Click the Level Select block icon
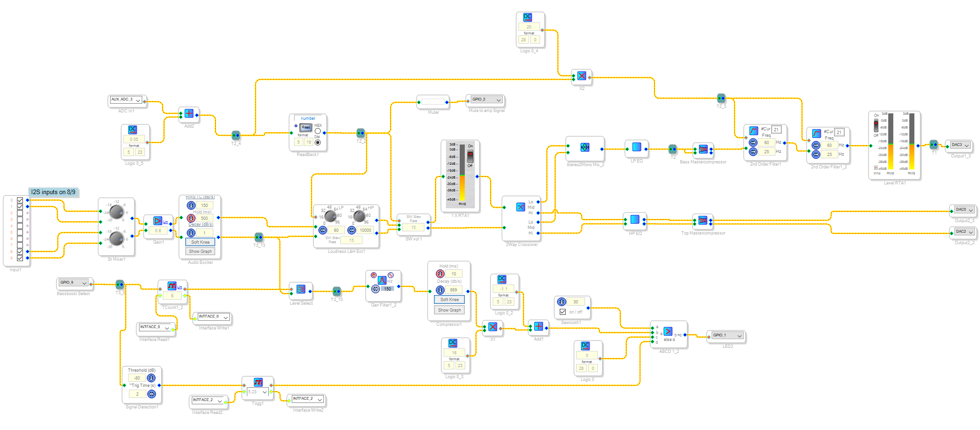Screen dimensions: 980x430 click(x=301, y=289)
